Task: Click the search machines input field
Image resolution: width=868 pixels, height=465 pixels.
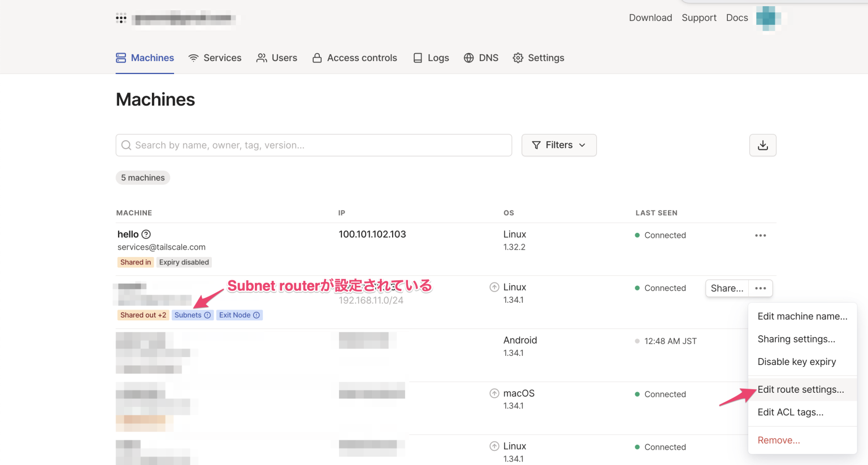Action: coord(314,145)
